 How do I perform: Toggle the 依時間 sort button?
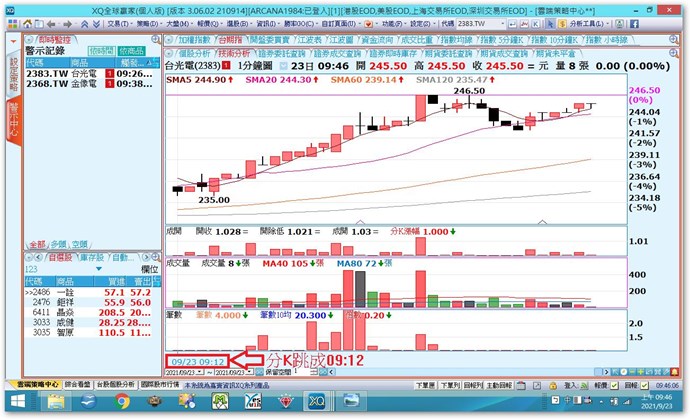tap(102, 51)
